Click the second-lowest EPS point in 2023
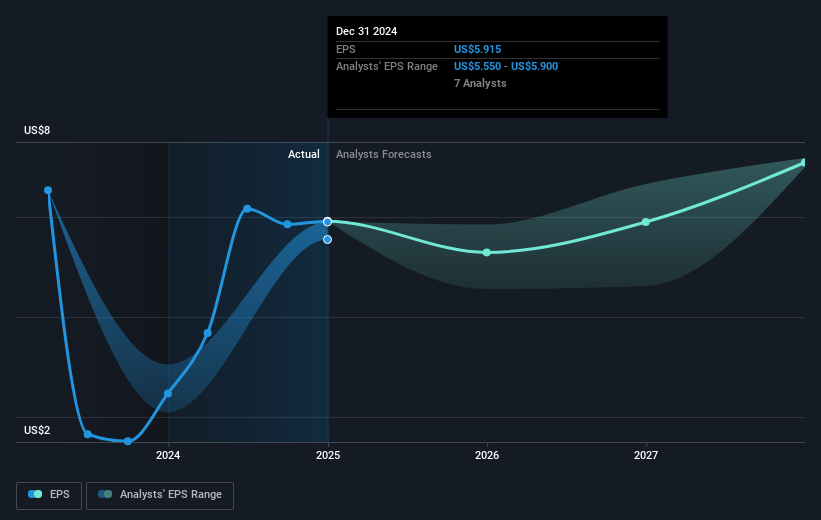The image size is (821, 520). [88, 434]
